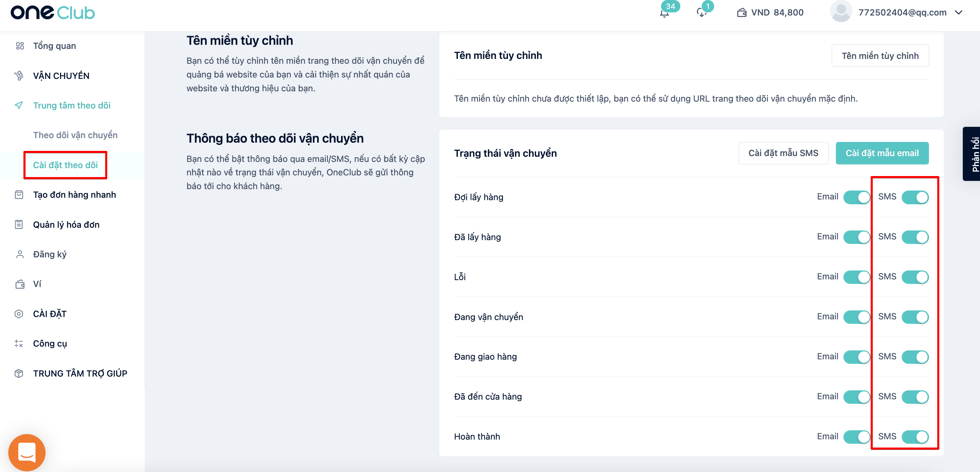Screen dimensions: 980x472
Task: Click the download cloud icon with badge
Action: [x=701, y=13]
